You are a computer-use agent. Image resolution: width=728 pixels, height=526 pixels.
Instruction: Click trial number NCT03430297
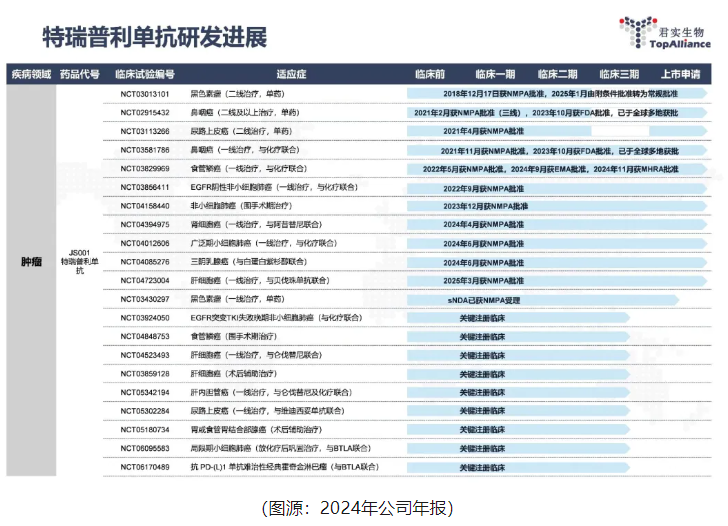145,299
